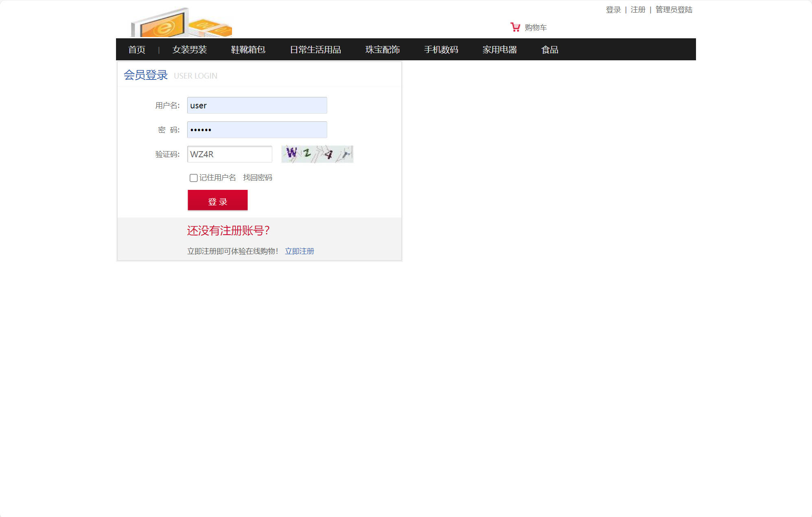Click the red 登录 submit button
The height and width of the screenshot is (517, 812).
[217, 200]
